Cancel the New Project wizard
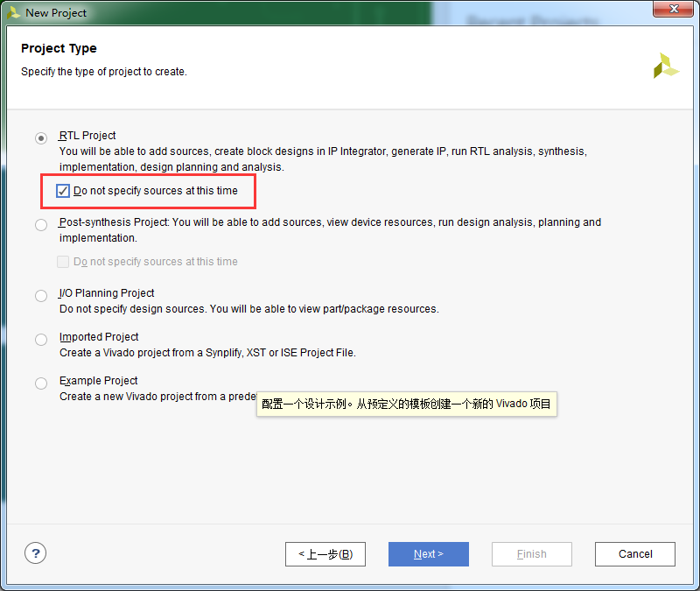Image resolution: width=700 pixels, height=591 pixels. (635, 554)
